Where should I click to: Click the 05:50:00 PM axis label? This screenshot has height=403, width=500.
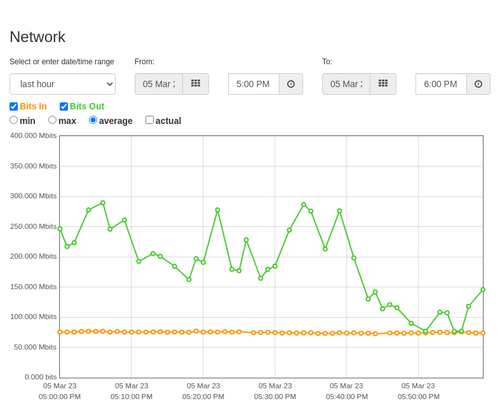[418, 397]
